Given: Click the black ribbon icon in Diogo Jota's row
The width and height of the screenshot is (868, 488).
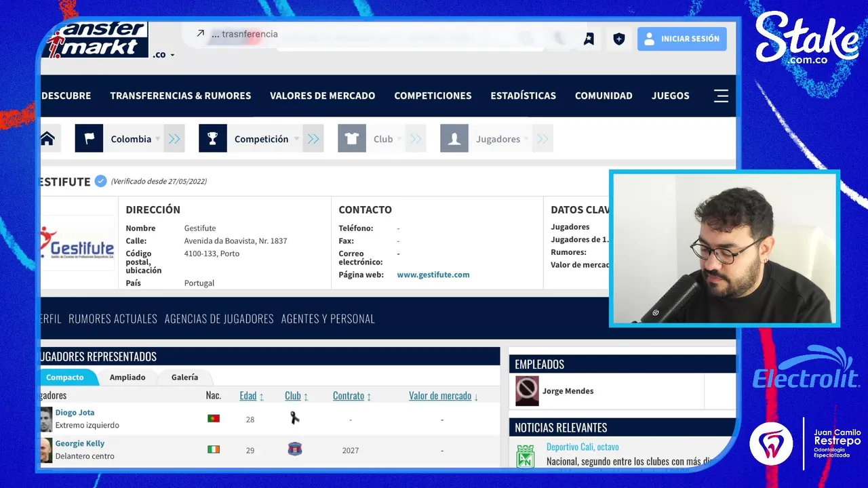Looking at the screenshot, I should coord(294,418).
